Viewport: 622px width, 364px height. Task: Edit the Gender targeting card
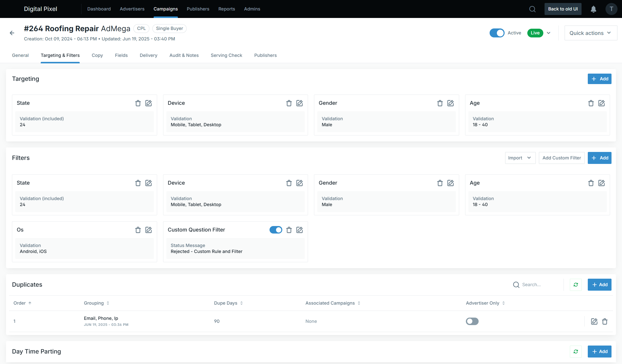(x=450, y=103)
